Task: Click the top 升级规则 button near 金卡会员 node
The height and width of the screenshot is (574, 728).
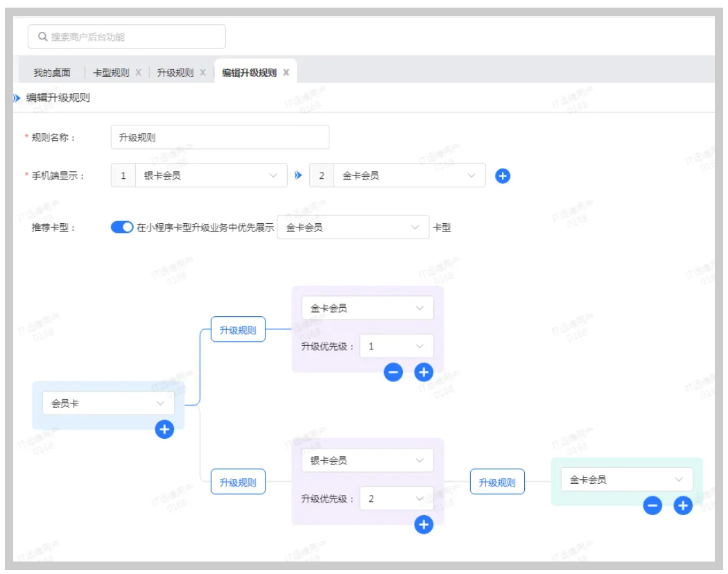Action: tap(238, 331)
